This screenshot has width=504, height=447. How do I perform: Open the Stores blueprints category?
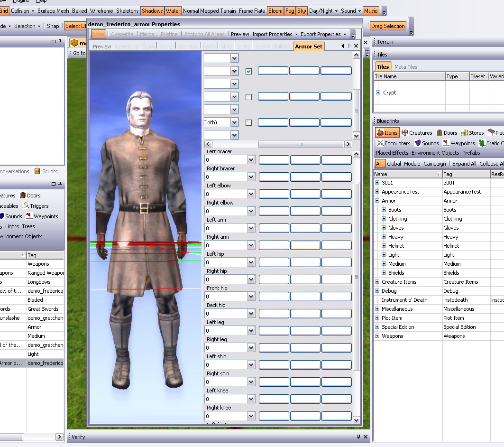(473, 133)
